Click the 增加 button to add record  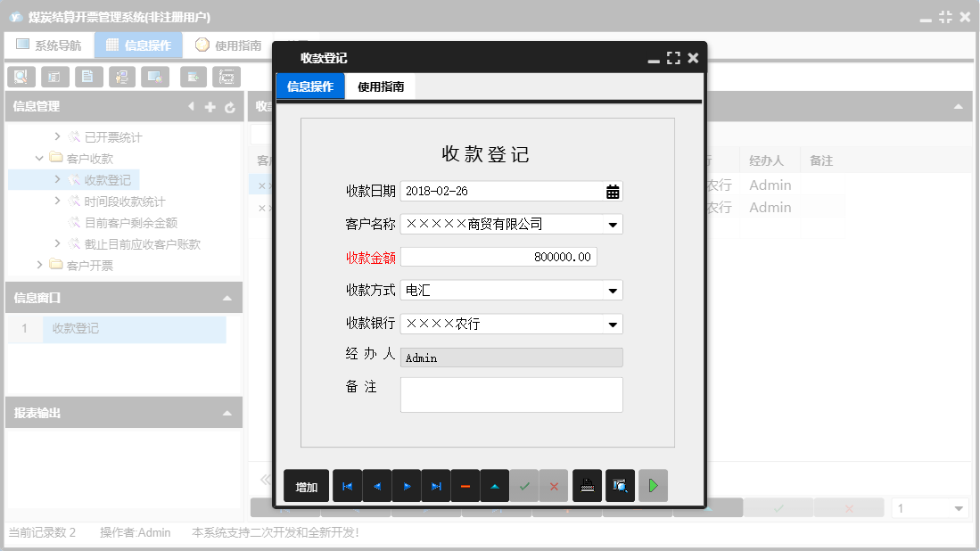point(306,485)
